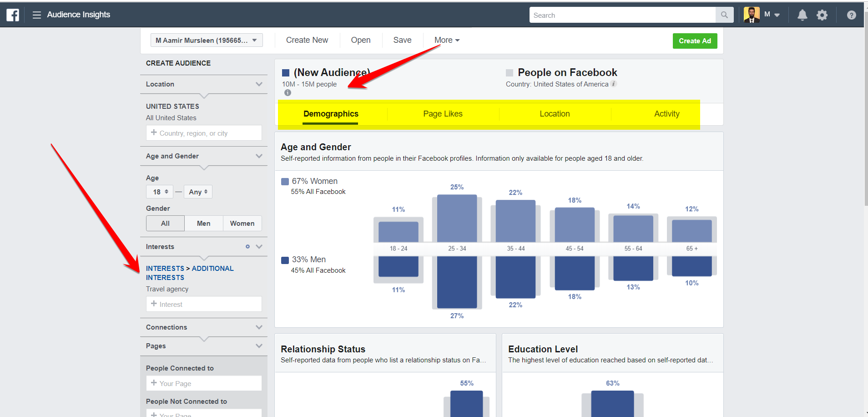Click the men 25 - 34 bar showing 27%
This screenshot has height=417, width=868.
tap(457, 282)
